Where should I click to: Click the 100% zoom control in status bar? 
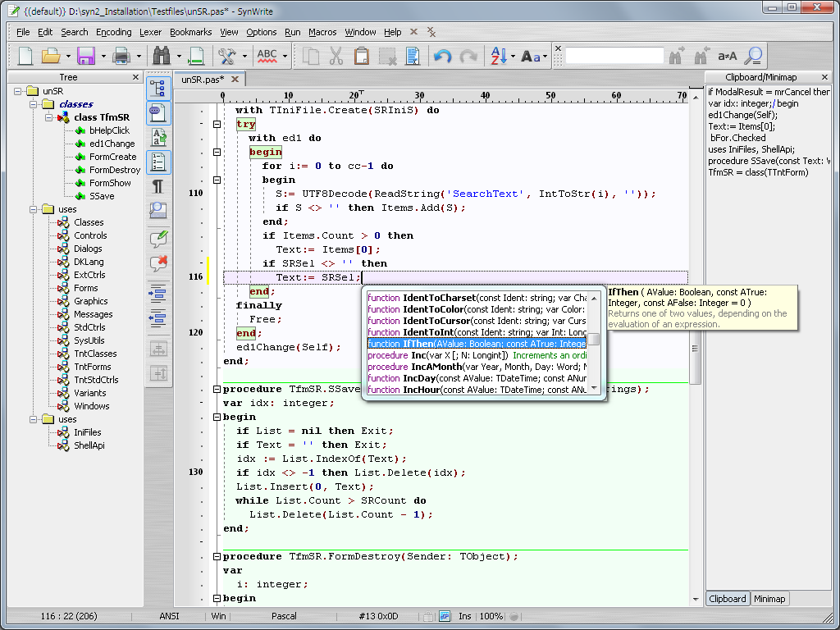(x=491, y=616)
